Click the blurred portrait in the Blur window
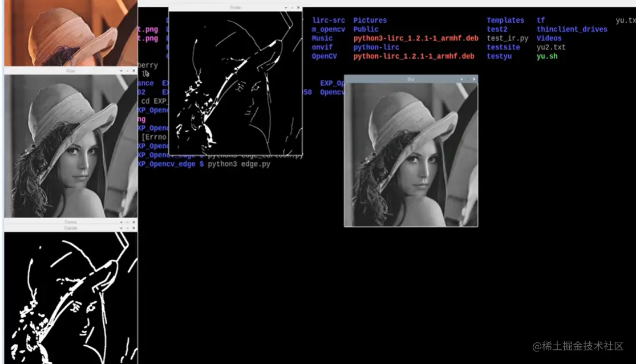 pyautogui.click(x=411, y=155)
